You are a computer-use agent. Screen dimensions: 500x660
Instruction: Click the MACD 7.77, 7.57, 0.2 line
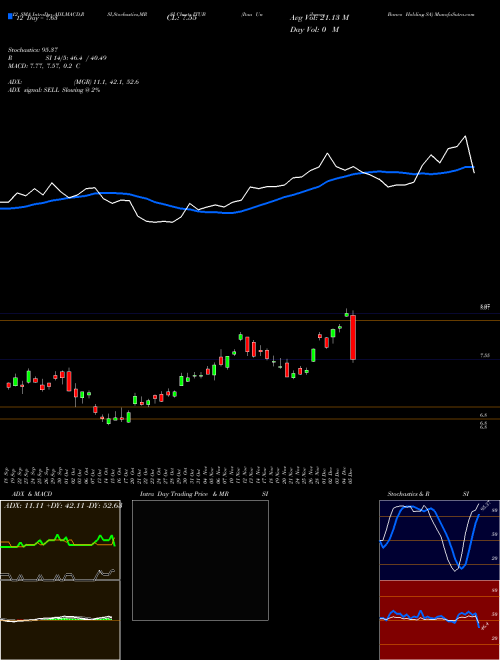tap(44, 66)
